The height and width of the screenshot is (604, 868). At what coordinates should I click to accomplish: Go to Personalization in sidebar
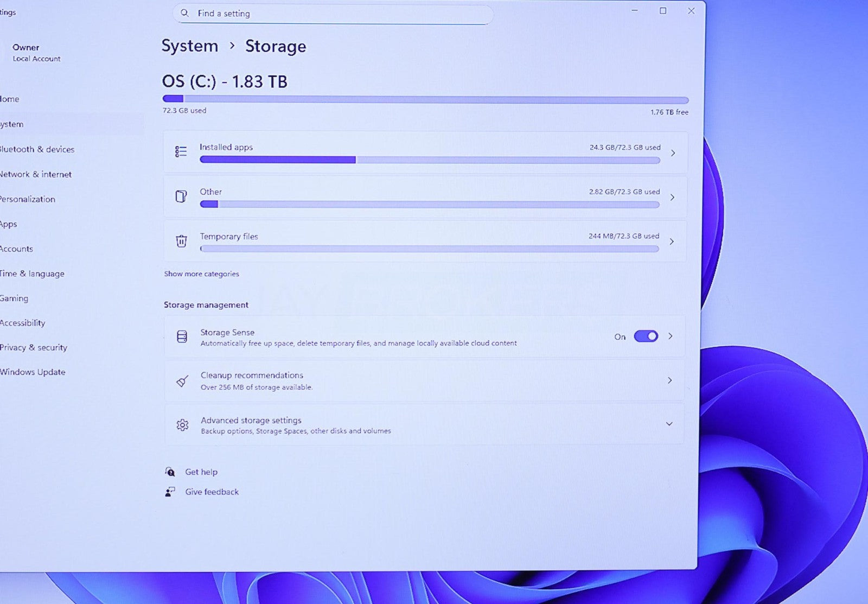click(x=28, y=199)
